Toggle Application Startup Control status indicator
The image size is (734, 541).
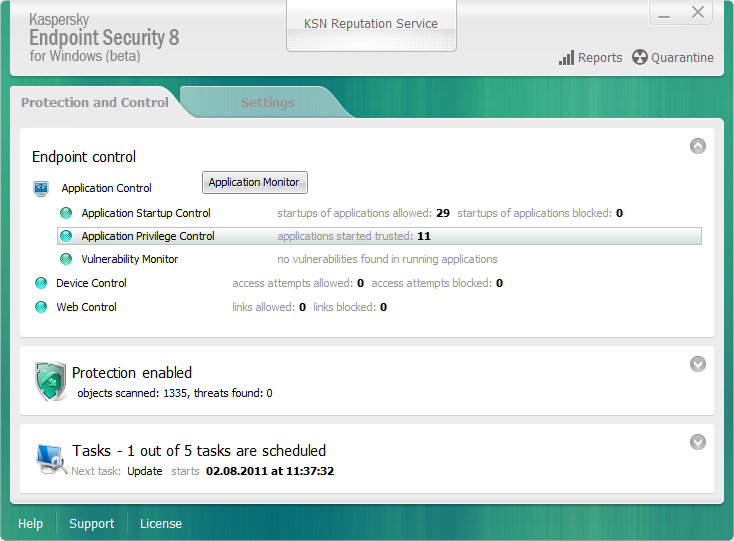click(66, 213)
